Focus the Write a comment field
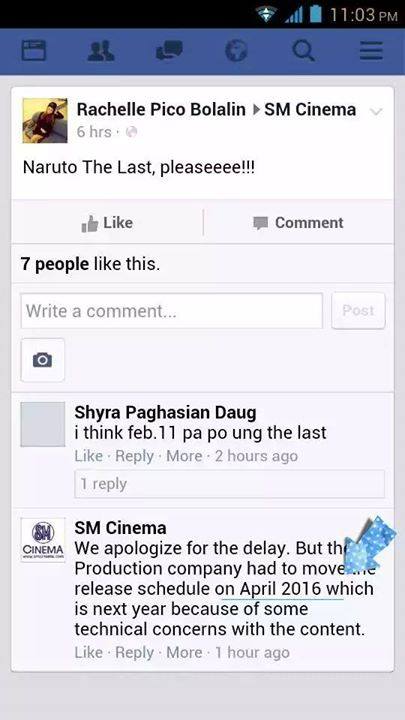Screen dimensions: 405x720 click(x=172, y=311)
